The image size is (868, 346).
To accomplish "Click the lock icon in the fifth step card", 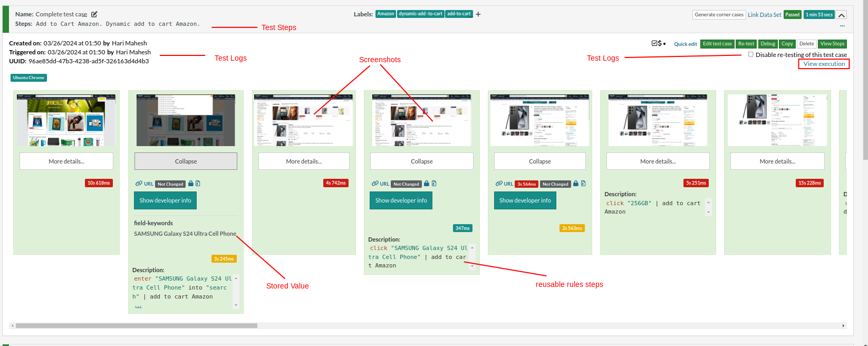I will (576, 184).
